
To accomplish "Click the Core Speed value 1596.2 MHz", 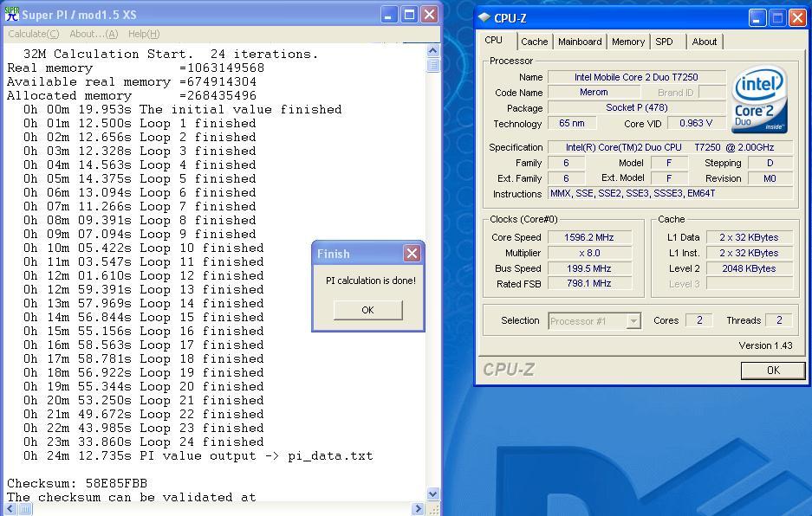I will coord(589,237).
